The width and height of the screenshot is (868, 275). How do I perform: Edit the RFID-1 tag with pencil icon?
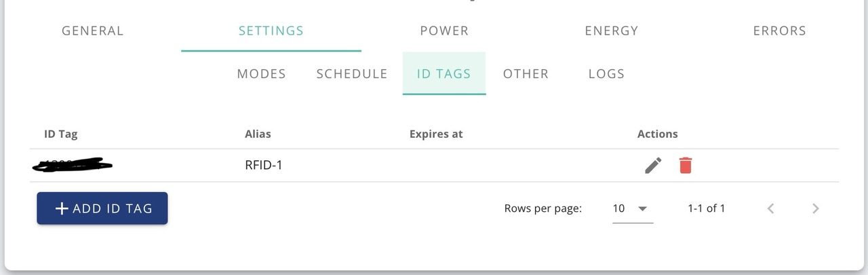coord(653,165)
